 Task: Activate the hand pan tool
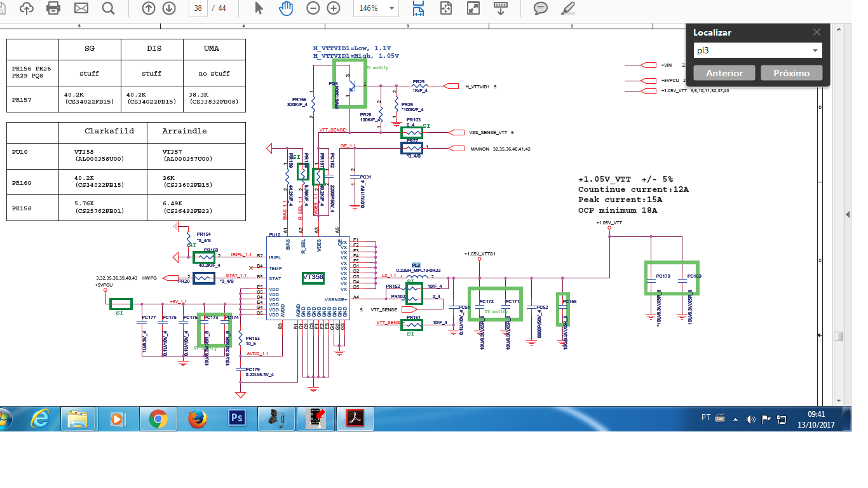click(287, 8)
